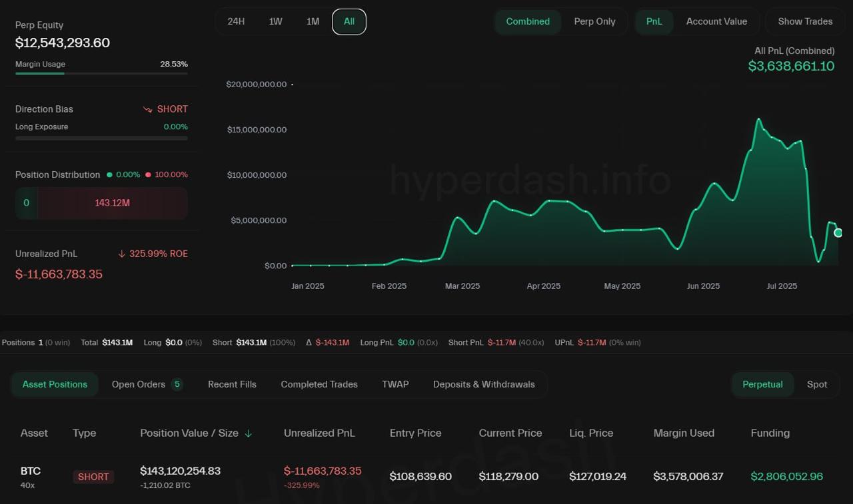Image resolution: width=853 pixels, height=504 pixels.
Task: Click the margin used $3,578,006.37
Action: coord(688,477)
